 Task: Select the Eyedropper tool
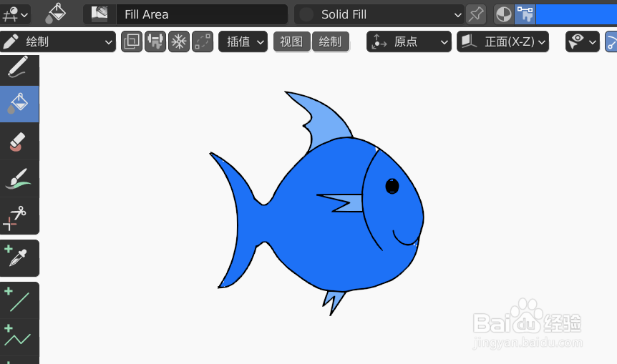tap(19, 258)
